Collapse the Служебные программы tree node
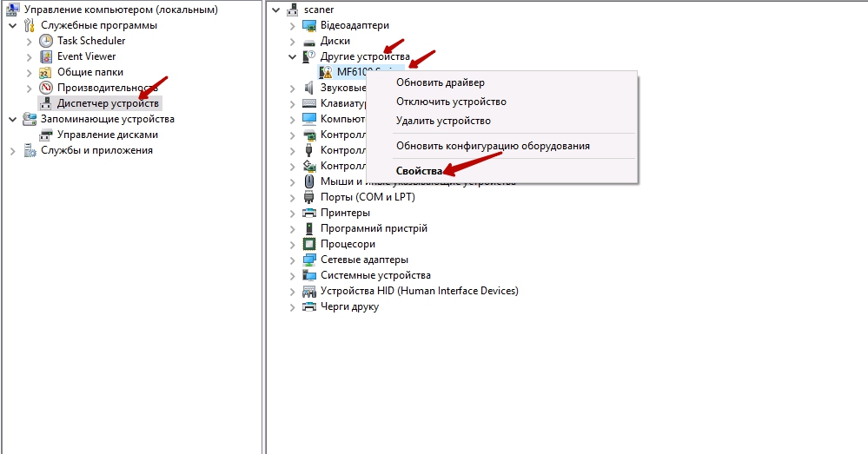Image resolution: width=868 pixels, height=454 pixels. [x=12, y=25]
